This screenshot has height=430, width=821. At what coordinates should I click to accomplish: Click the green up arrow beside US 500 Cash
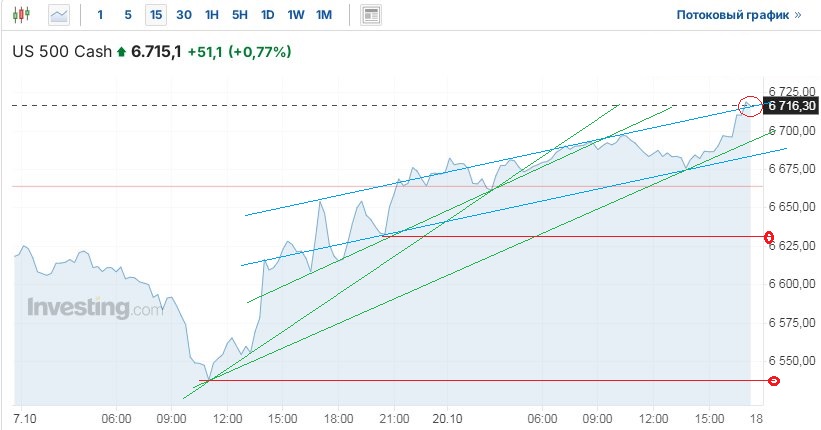pos(122,52)
